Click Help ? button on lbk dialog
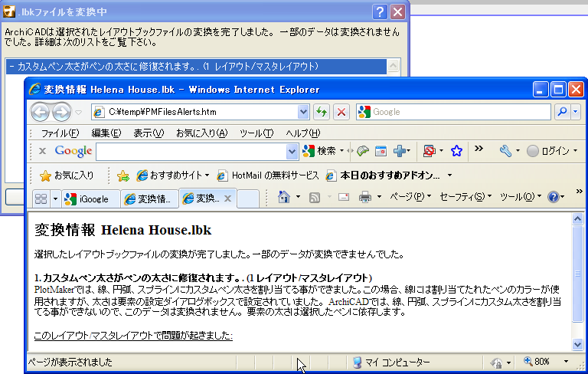Image resolution: width=588 pixels, height=374 pixels. [x=380, y=12]
